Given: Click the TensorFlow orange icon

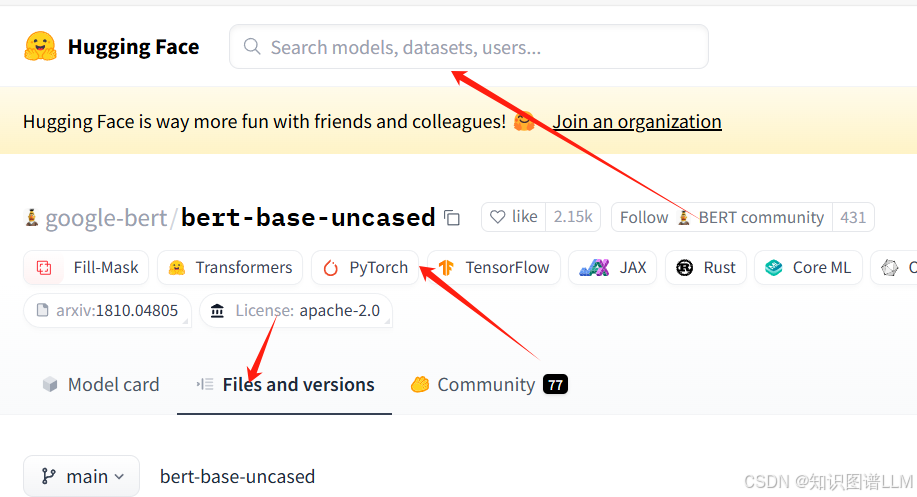Looking at the screenshot, I should 447,268.
